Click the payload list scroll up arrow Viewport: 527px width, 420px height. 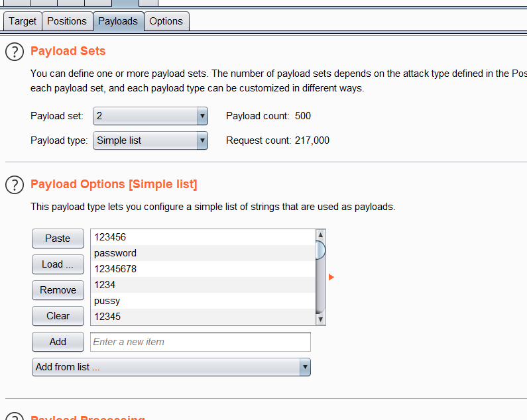pos(321,235)
